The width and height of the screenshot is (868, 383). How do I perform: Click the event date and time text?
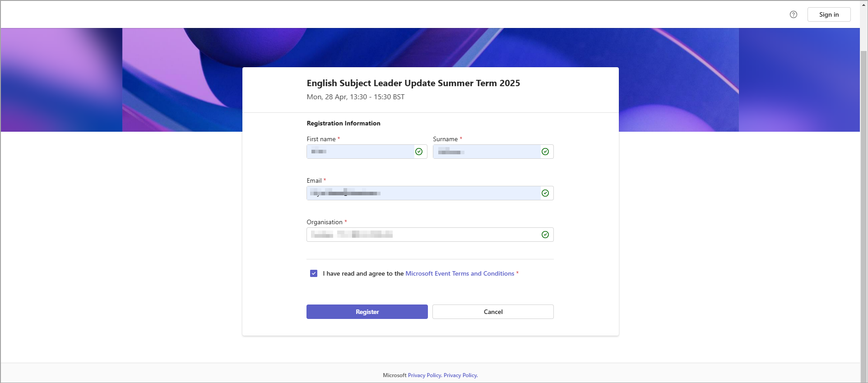click(355, 97)
